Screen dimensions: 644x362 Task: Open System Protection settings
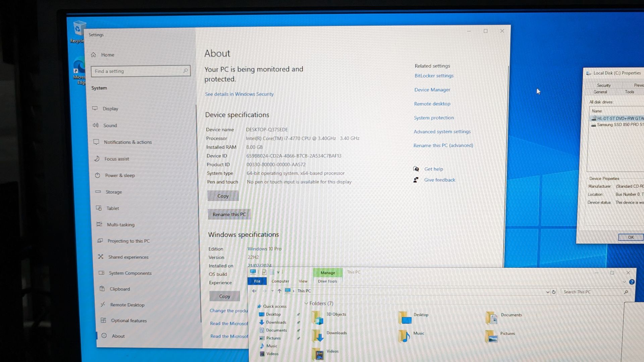click(x=433, y=117)
